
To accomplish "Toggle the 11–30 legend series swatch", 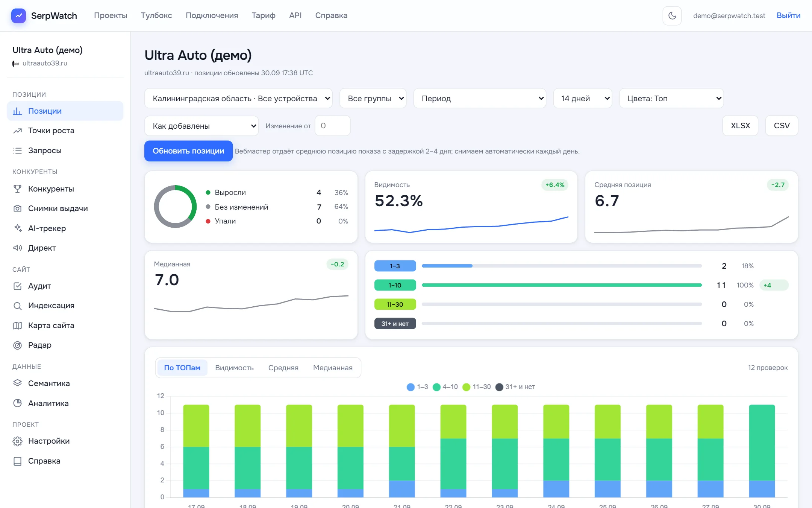I will click(x=466, y=387).
